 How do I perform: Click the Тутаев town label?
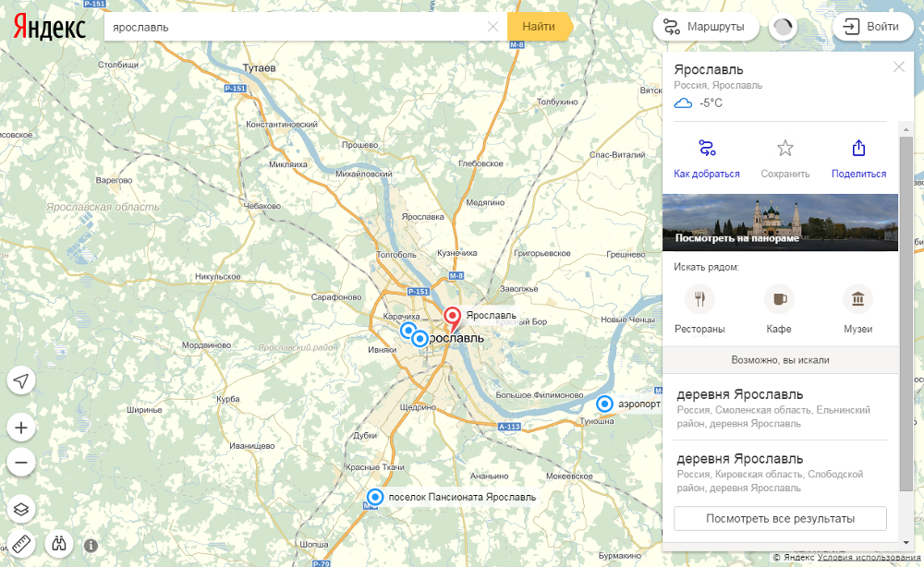[259, 68]
